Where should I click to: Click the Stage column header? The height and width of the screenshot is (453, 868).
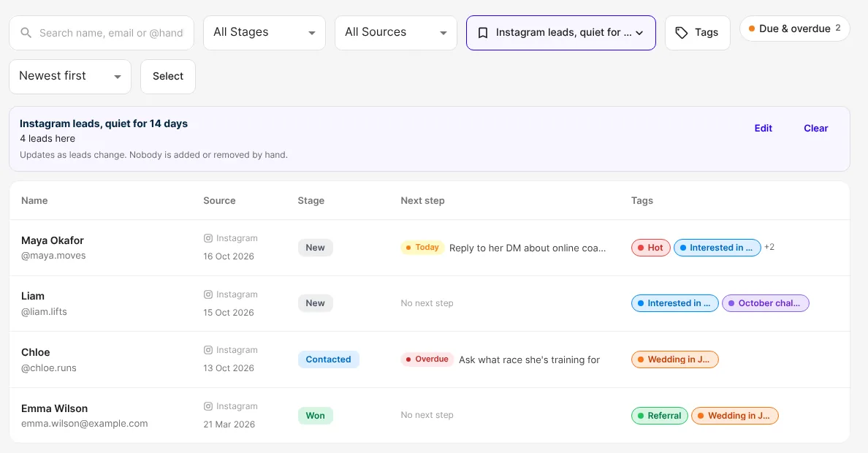pyautogui.click(x=311, y=200)
